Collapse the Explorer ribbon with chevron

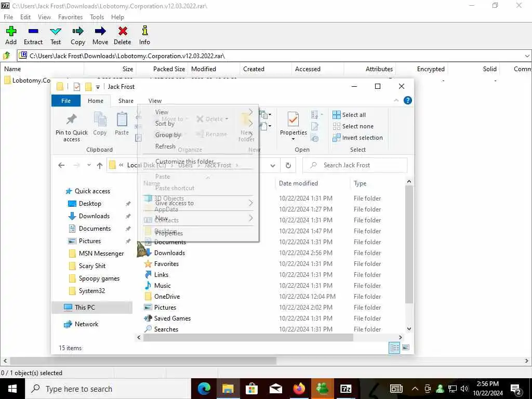click(x=396, y=100)
